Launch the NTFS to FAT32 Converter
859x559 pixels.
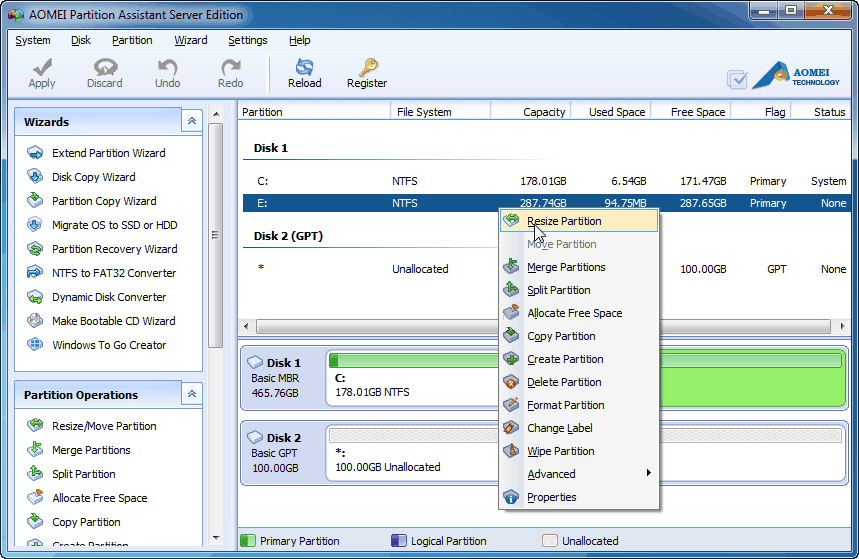click(113, 273)
